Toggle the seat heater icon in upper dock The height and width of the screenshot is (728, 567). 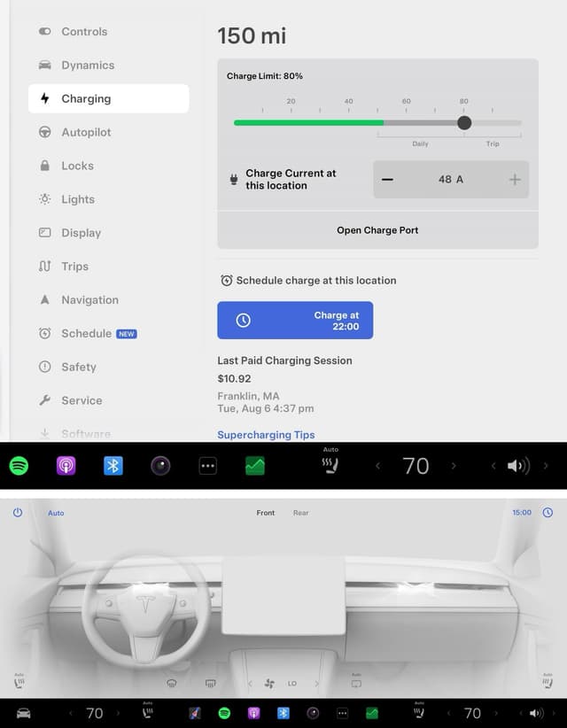tap(330, 463)
